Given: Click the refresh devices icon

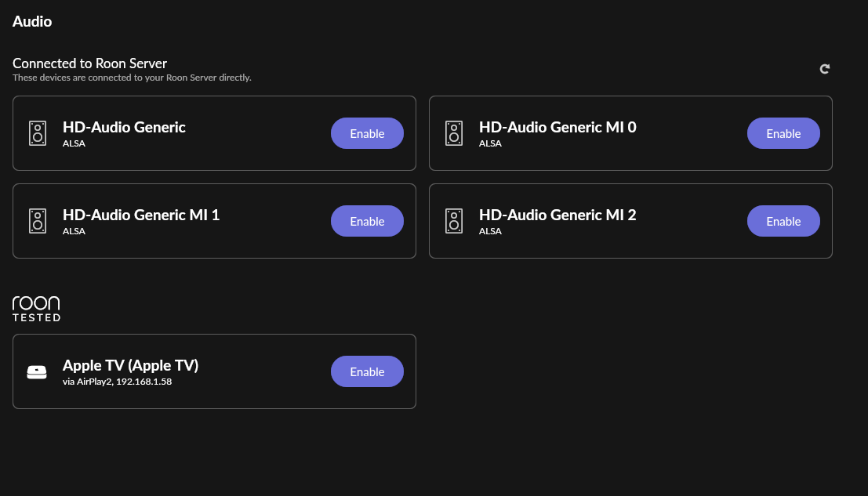Looking at the screenshot, I should 825,69.
